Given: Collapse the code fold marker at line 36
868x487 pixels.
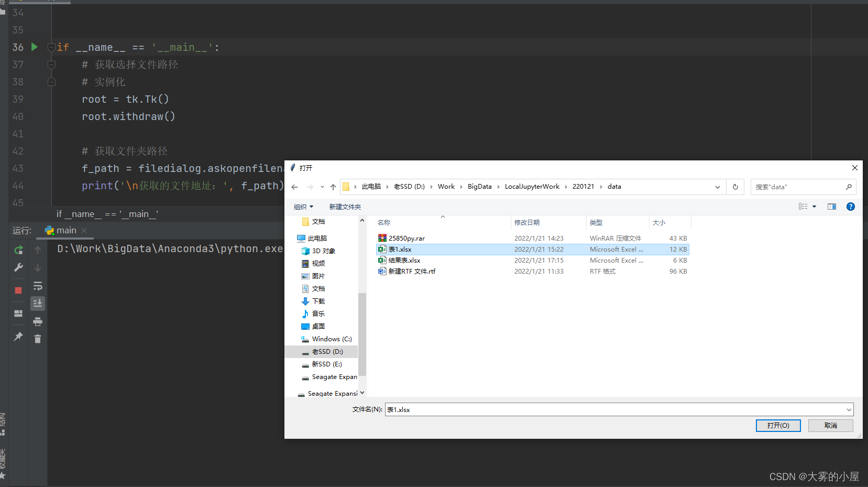Looking at the screenshot, I should (x=51, y=48).
